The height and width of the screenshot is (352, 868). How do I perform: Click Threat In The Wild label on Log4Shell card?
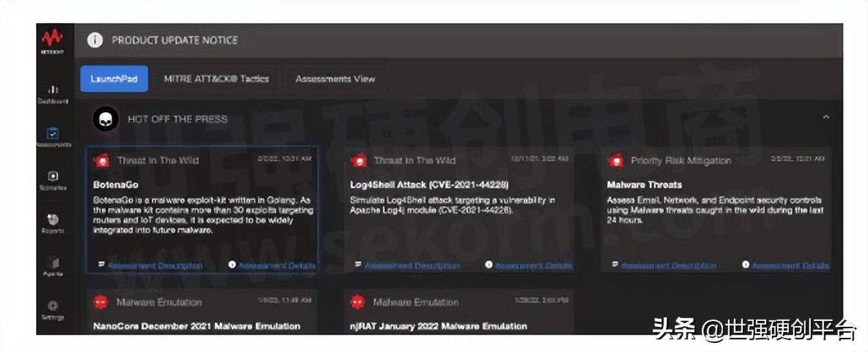pyautogui.click(x=415, y=161)
